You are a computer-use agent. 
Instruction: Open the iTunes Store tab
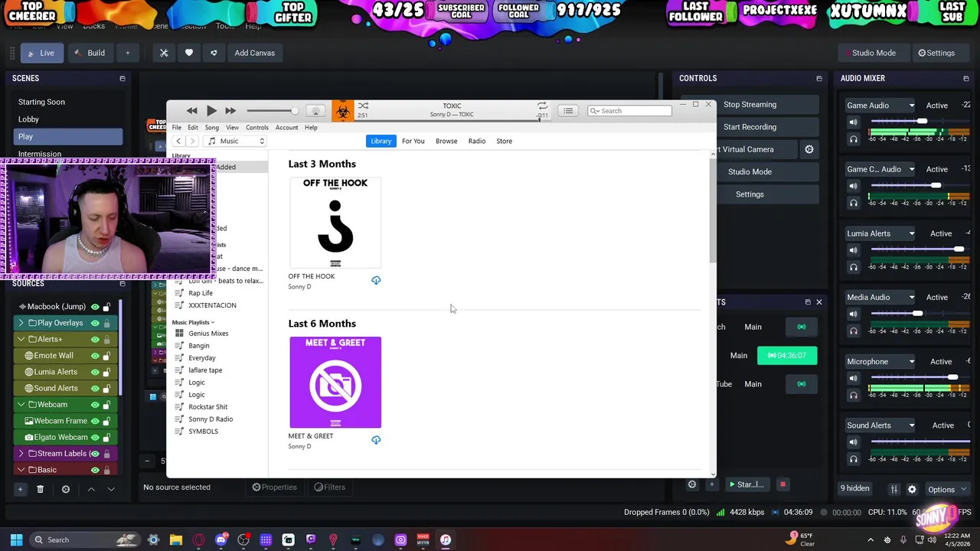click(x=504, y=141)
